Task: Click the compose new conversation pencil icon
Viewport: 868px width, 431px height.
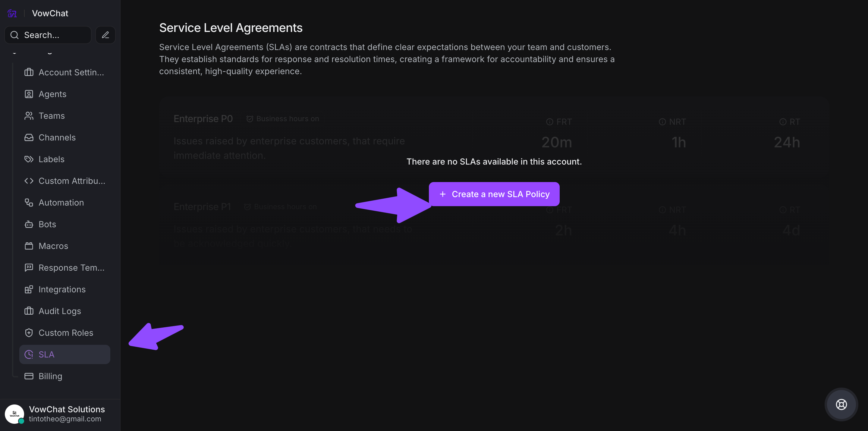Action: [x=105, y=35]
